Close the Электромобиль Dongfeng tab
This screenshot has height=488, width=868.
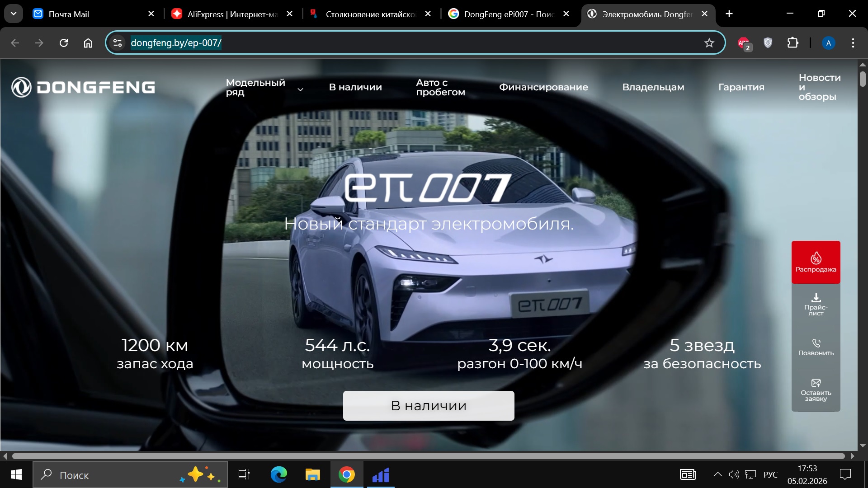[x=704, y=14]
